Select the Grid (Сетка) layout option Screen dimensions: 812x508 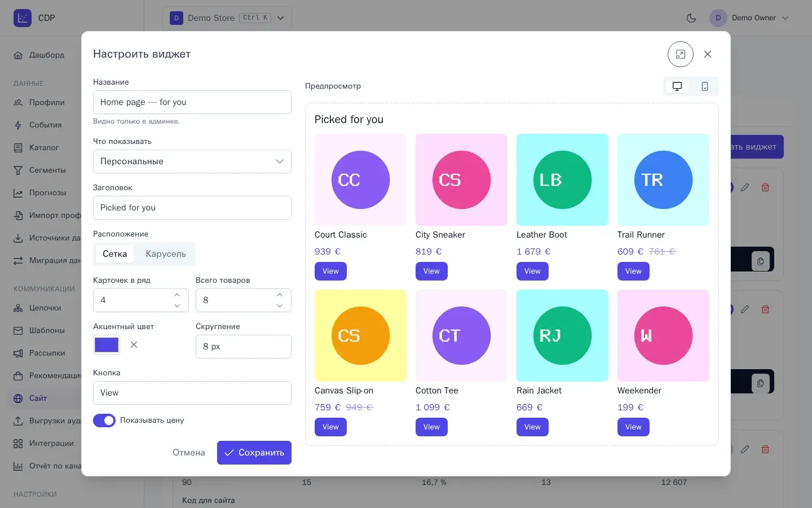click(114, 254)
